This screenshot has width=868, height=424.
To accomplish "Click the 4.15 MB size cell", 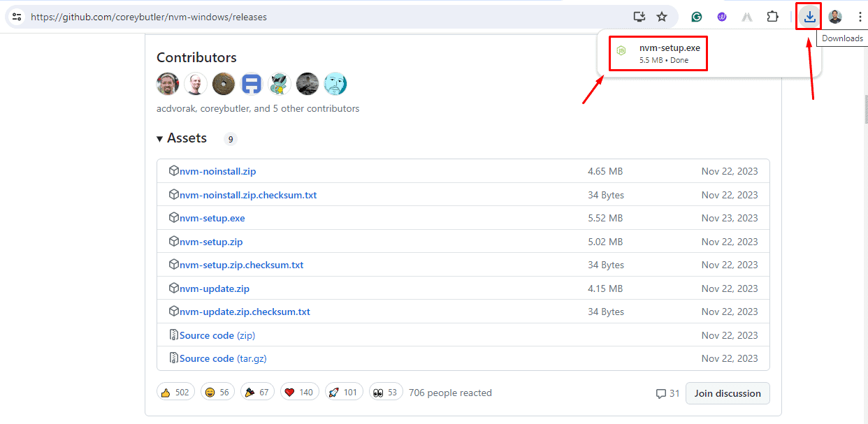I will [x=605, y=288].
